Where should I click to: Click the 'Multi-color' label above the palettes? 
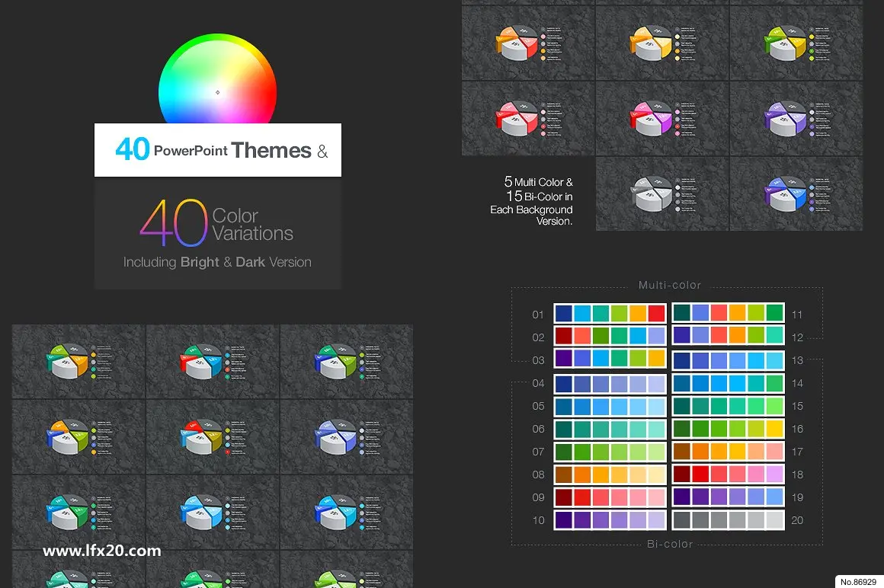pyautogui.click(x=670, y=285)
